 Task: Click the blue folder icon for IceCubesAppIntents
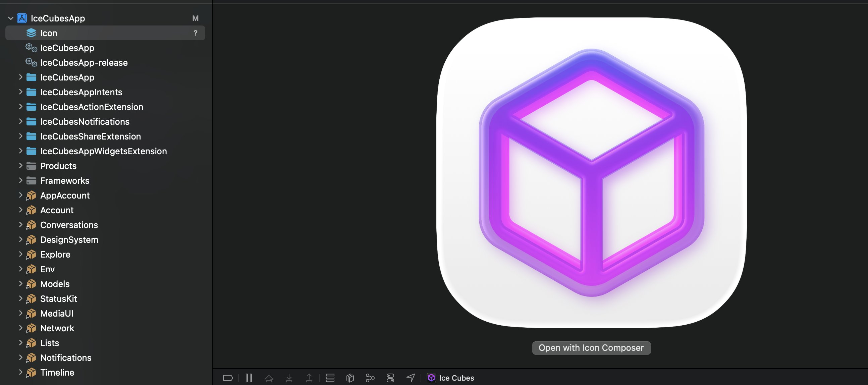[x=31, y=92]
